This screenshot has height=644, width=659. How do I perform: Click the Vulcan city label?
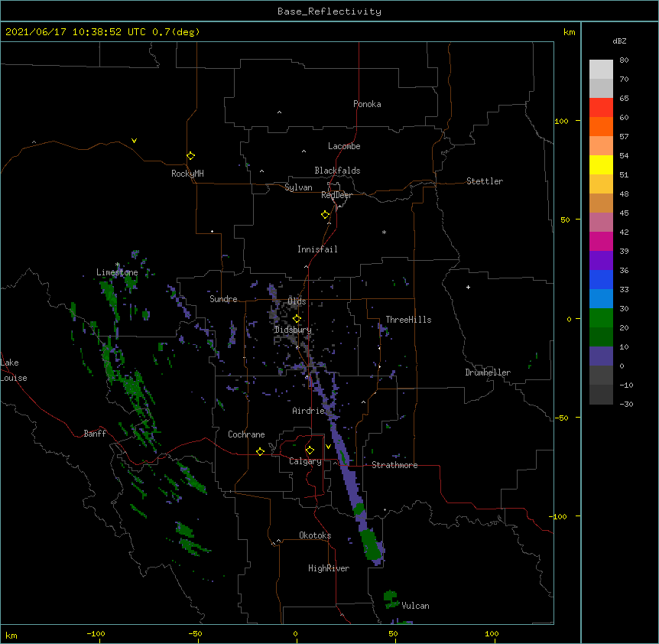pyautogui.click(x=415, y=606)
